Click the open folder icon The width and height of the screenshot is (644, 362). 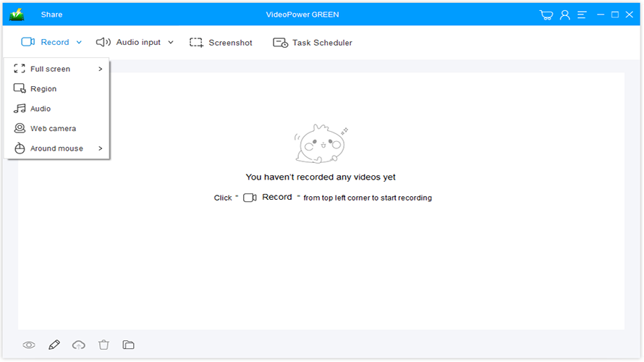click(129, 345)
